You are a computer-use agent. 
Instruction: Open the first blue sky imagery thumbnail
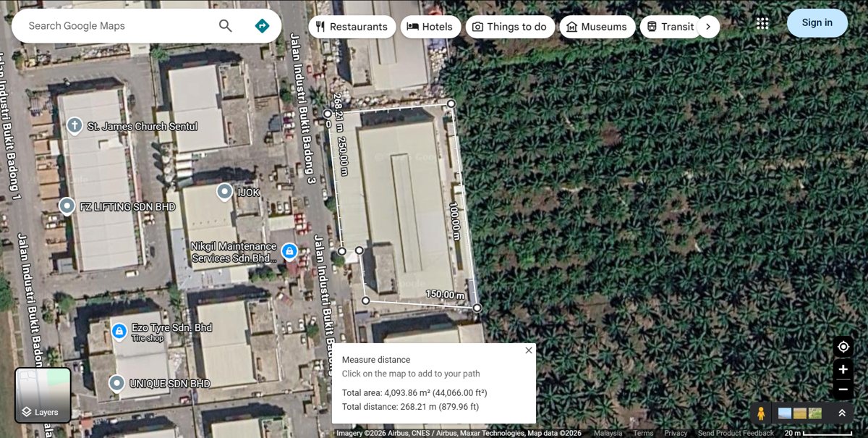(785, 413)
